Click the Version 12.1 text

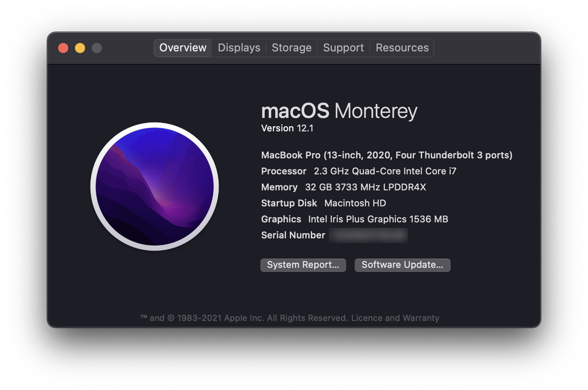[287, 128]
